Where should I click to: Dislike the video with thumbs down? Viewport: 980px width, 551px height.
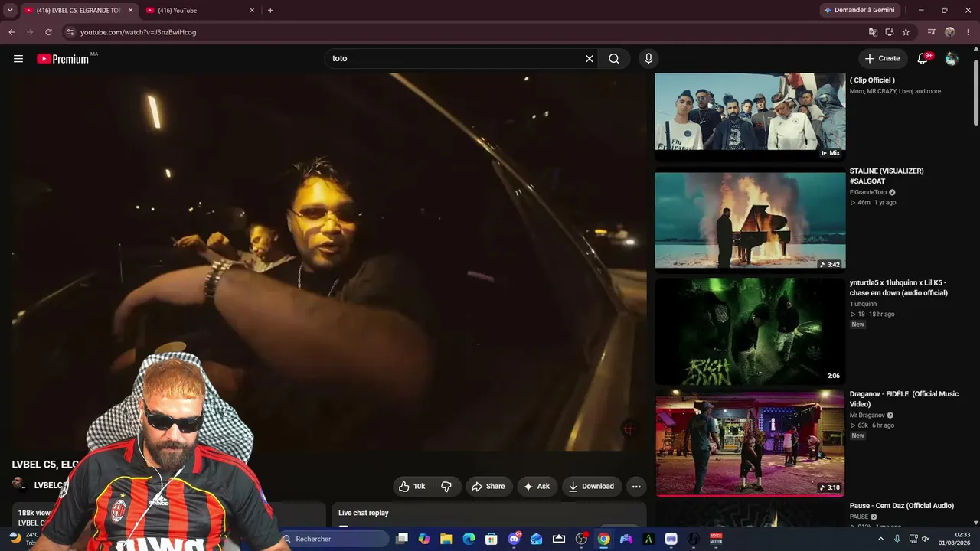(446, 487)
